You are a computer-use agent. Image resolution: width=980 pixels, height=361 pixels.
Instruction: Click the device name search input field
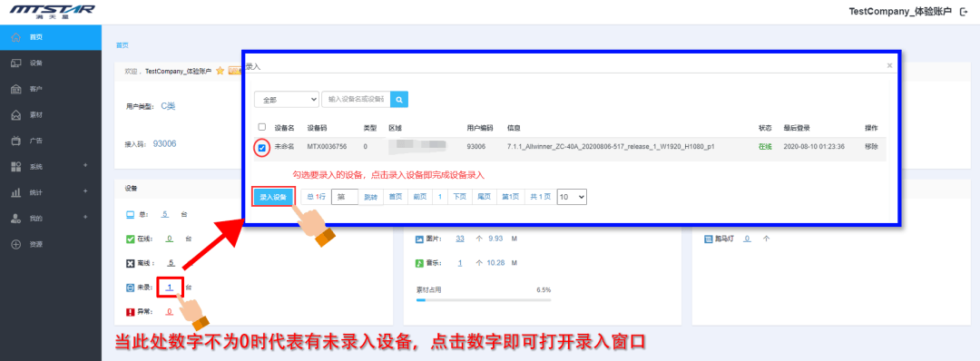[357, 99]
